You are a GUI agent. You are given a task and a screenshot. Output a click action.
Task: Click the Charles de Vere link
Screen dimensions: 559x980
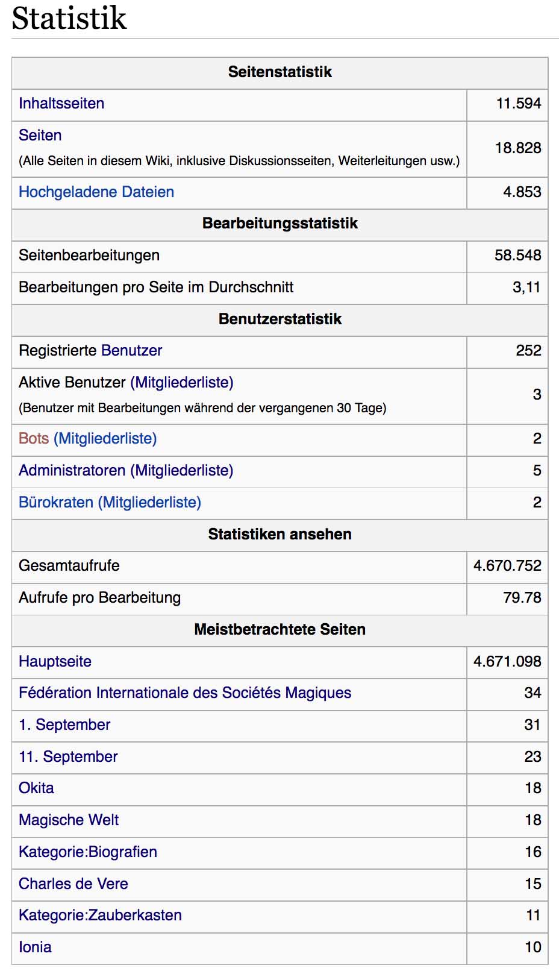pos(73,884)
